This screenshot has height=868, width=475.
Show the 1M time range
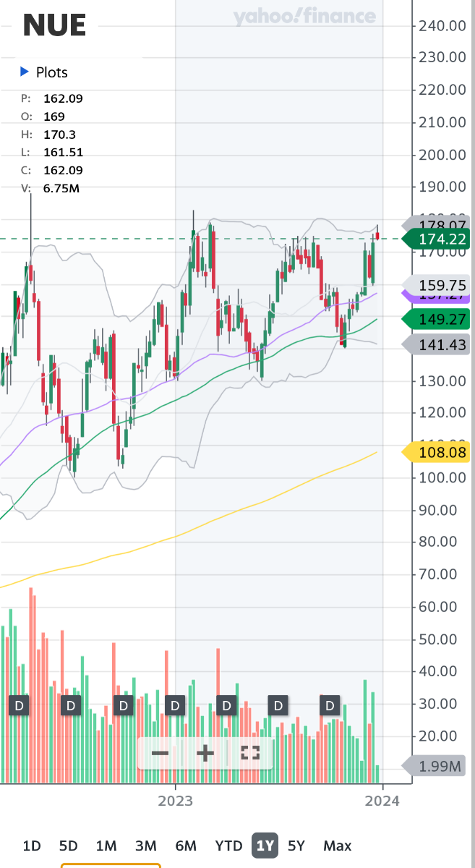pyautogui.click(x=106, y=846)
